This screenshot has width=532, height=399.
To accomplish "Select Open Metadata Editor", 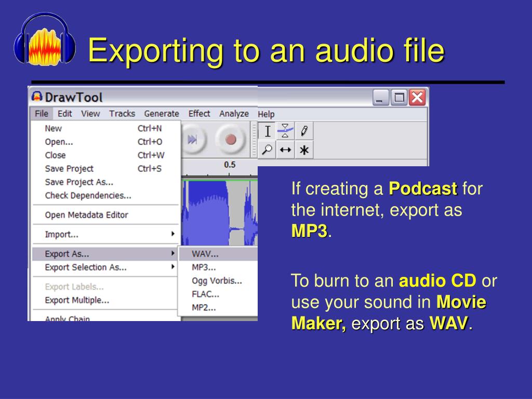I will coord(106,215).
